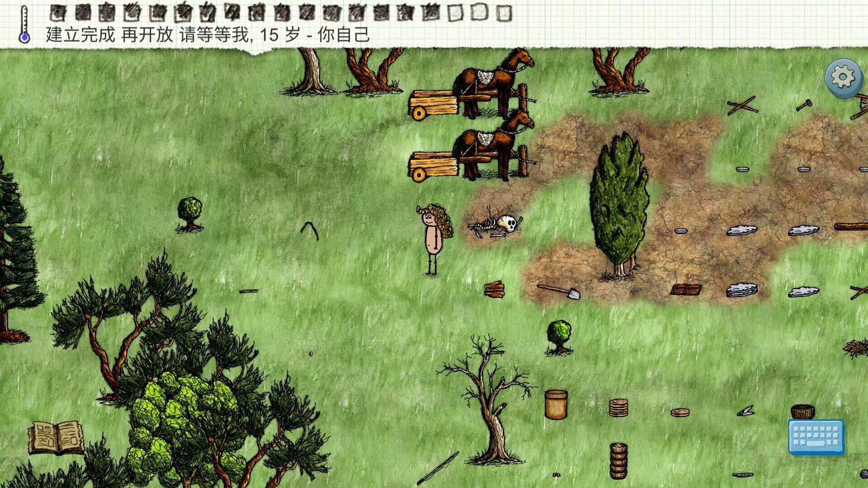This screenshot has width=868, height=488.
Task: Pick up the clay crock bucket
Action: [x=556, y=405]
